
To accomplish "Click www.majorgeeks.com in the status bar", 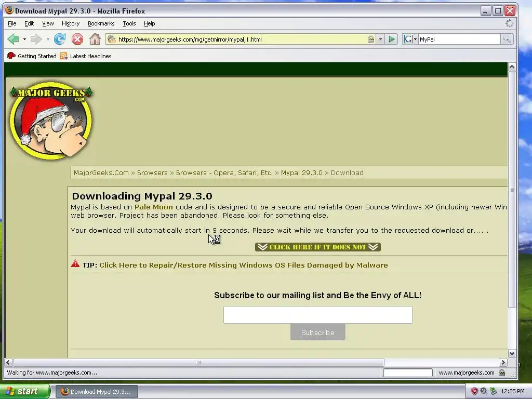I will (467, 373).
